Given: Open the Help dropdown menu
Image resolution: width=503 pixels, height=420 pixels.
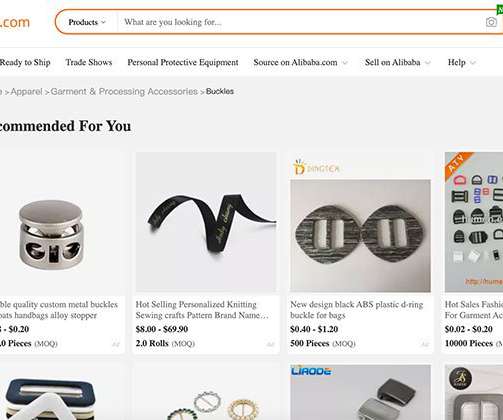Looking at the screenshot, I should (461, 62).
